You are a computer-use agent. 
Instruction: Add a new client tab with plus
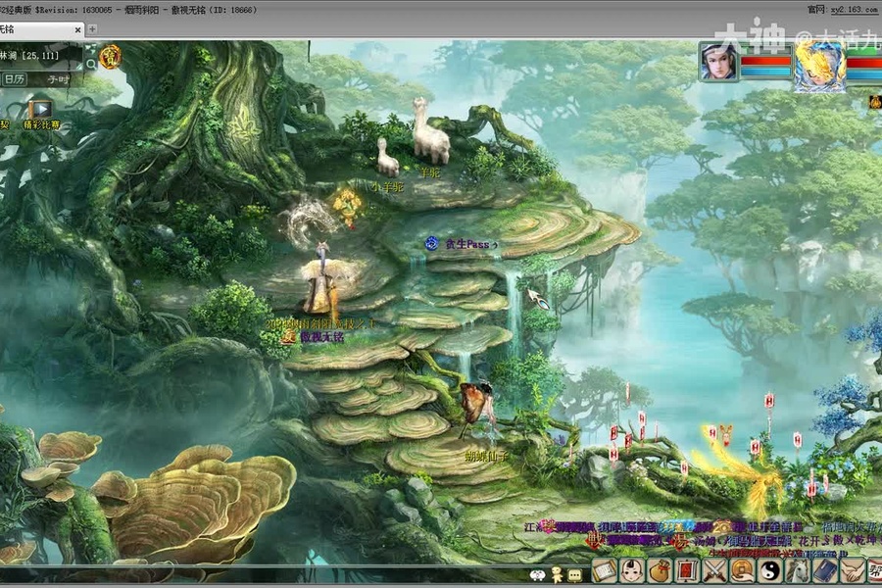click(x=92, y=28)
